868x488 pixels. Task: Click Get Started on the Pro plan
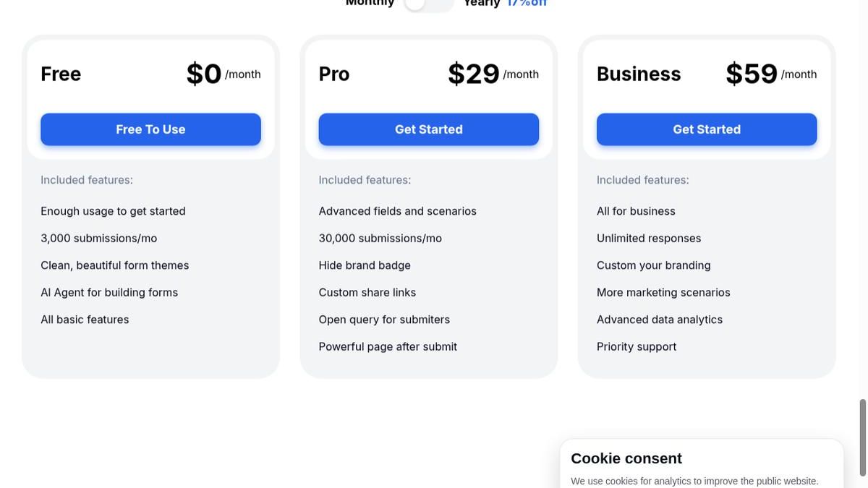point(428,128)
